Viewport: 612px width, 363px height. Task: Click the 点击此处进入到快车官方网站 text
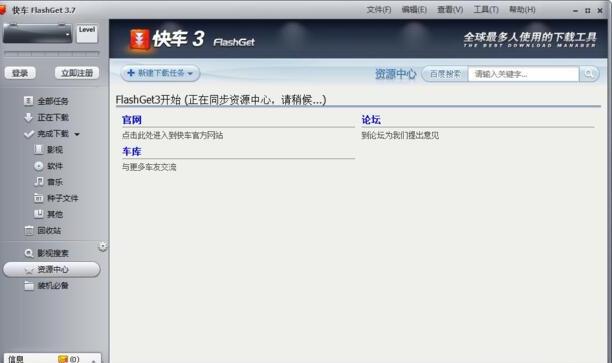(173, 135)
